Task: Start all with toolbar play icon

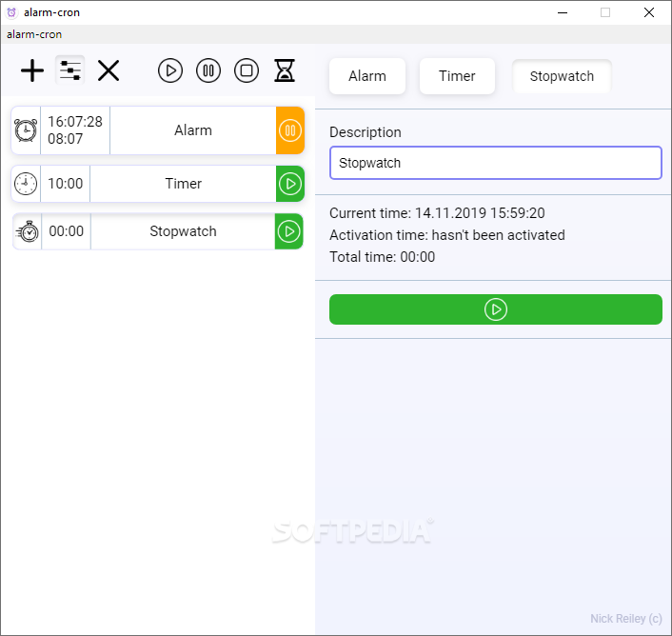Action: (170, 70)
